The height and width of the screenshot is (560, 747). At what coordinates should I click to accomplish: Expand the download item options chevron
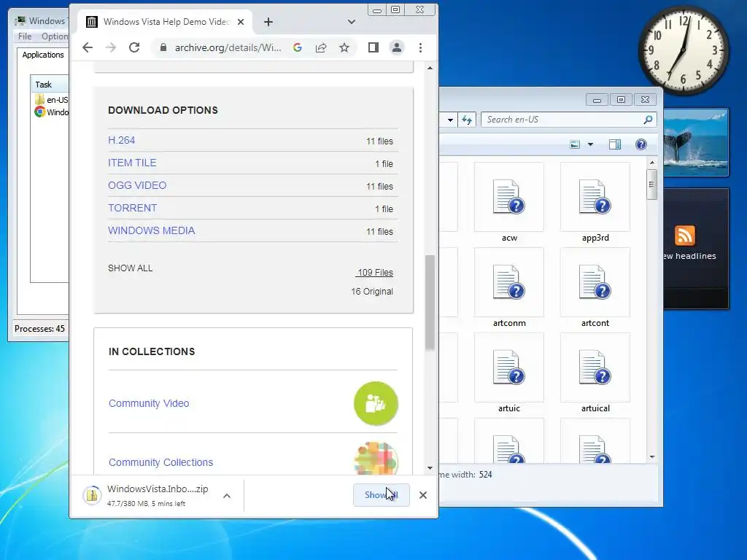pos(227,496)
